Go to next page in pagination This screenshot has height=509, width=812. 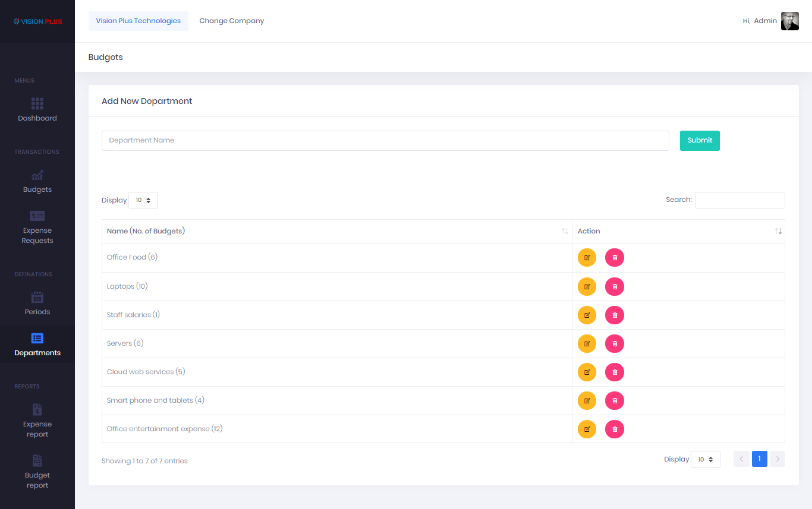click(777, 459)
